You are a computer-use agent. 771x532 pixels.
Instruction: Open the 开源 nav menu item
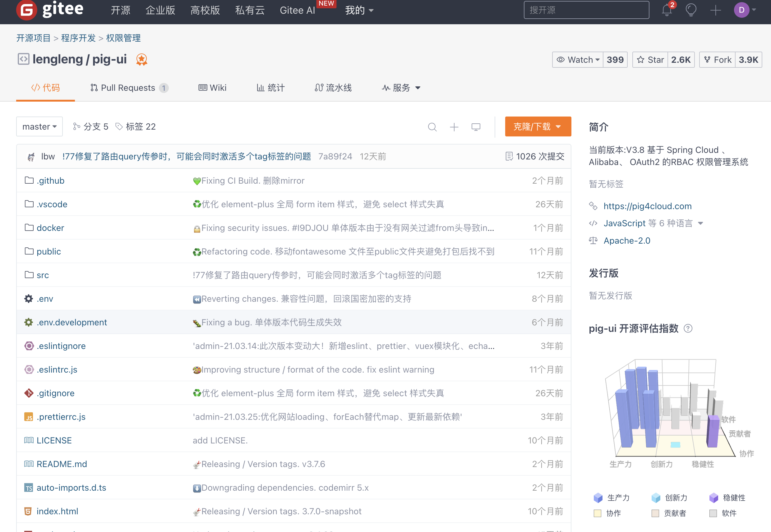point(120,10)
